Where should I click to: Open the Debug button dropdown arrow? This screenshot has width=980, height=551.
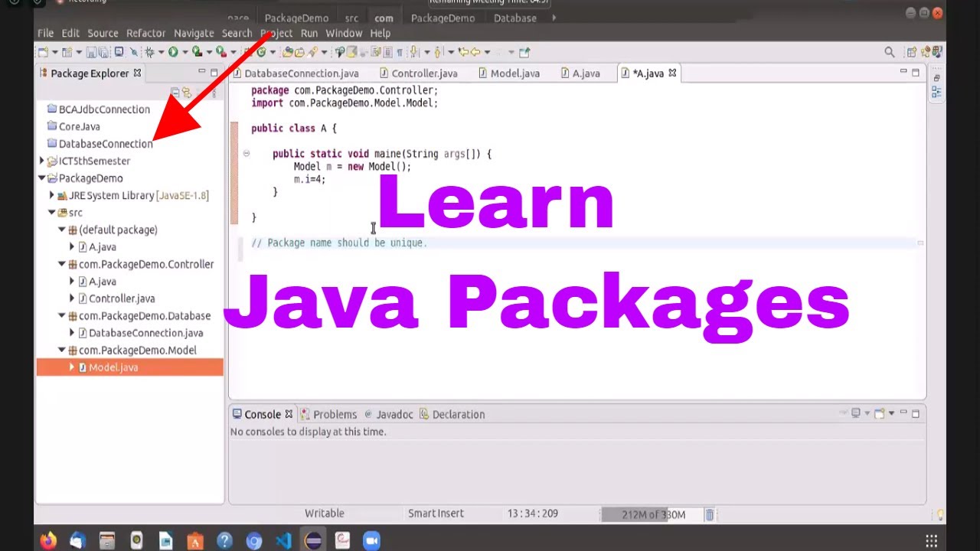click(x=160, y=52)
